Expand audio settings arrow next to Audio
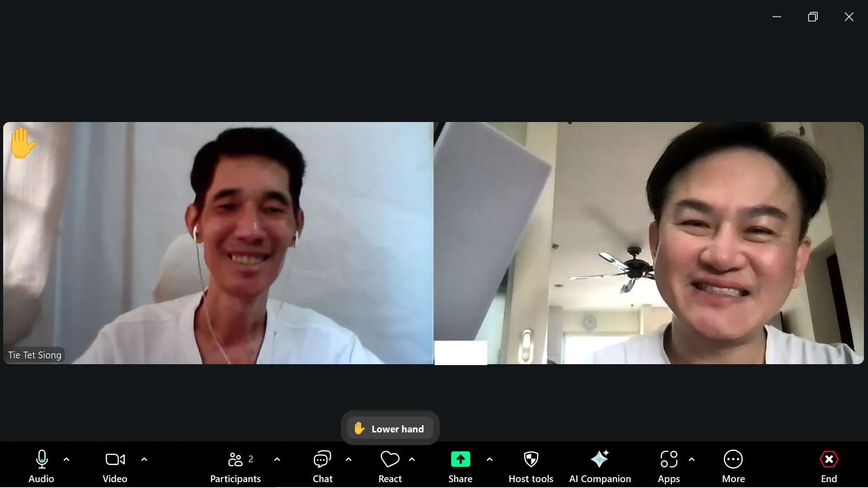868x488 pixels. [x=66, y=460]
